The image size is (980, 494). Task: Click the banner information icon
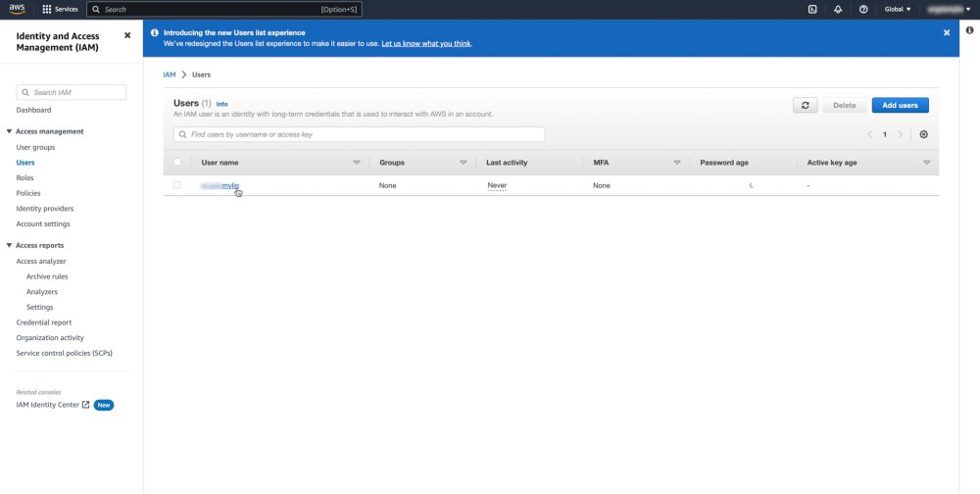click(155, 32)
